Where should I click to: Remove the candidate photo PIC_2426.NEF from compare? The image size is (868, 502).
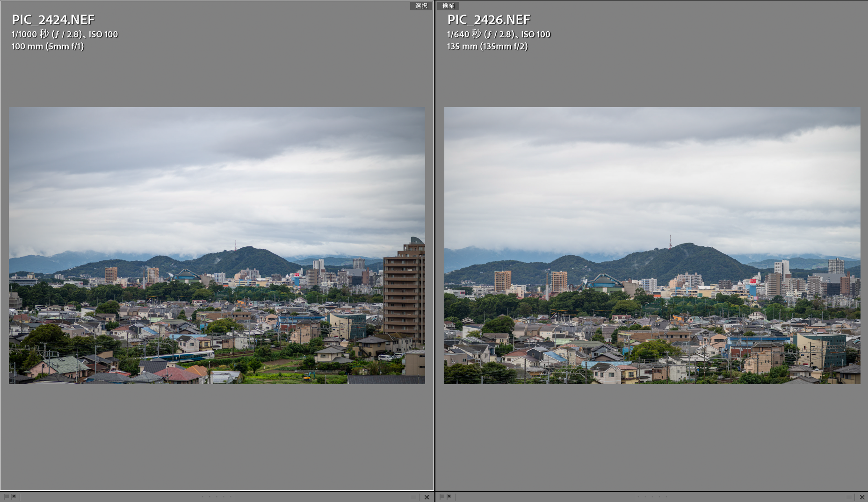pos(862,497)
